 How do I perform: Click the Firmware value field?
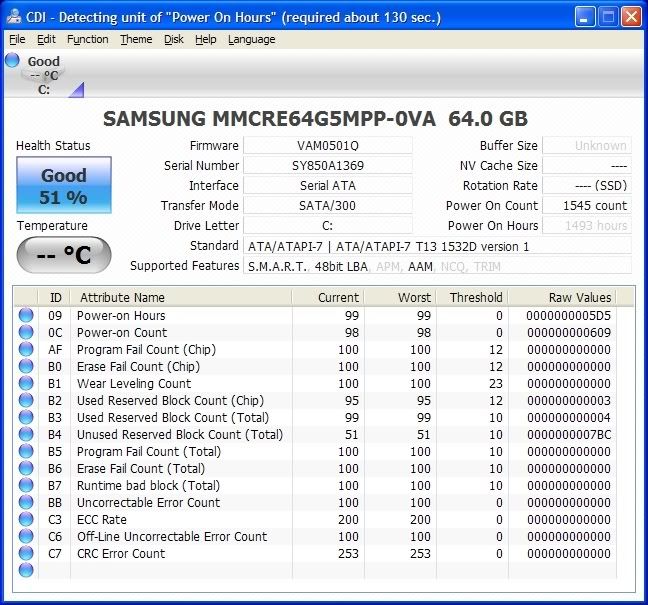click(x=327, y=146)
